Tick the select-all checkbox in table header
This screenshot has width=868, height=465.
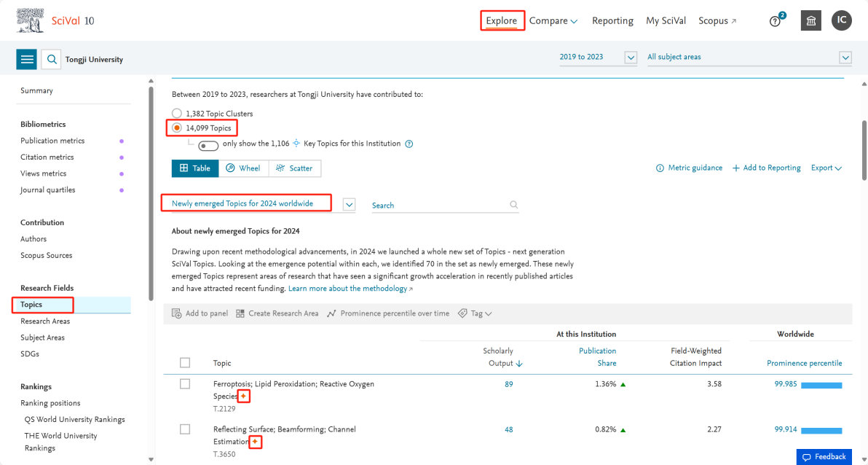tap(185, 362)
